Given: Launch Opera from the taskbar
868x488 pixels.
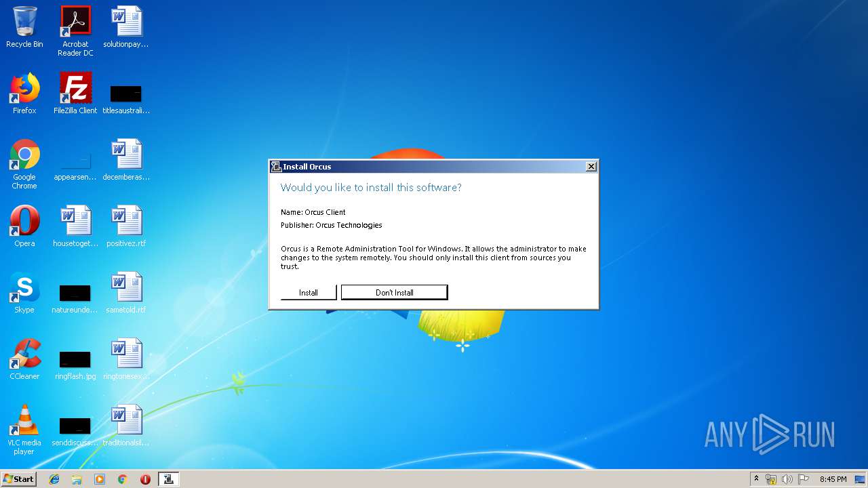Looking at the screenshot, I should click(145, 479).
